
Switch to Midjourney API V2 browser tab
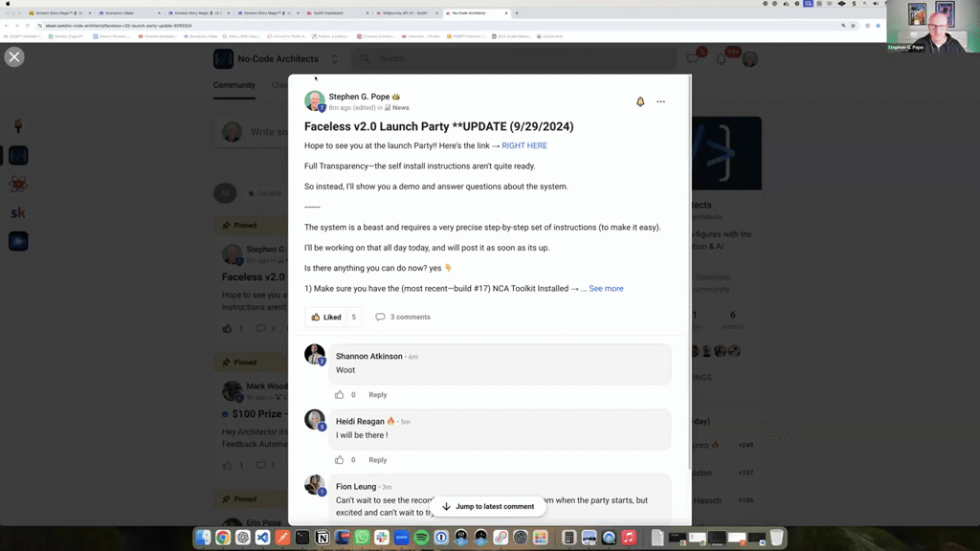(x=408, y=13)
